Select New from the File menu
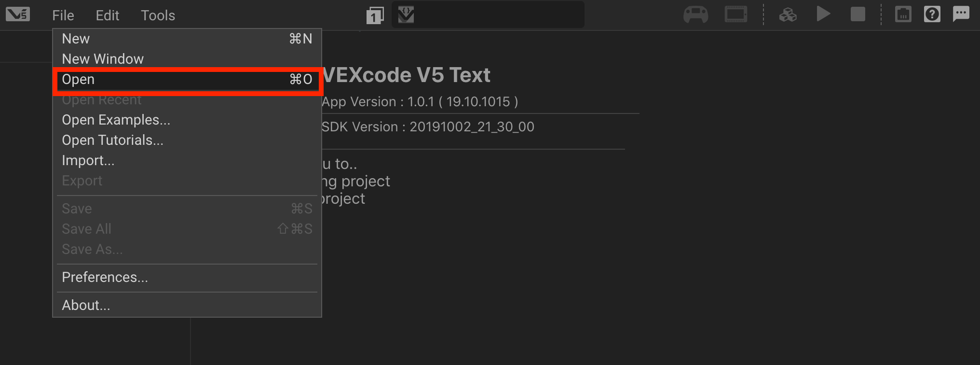The height and width of the screenshot is (365, 980). click(76, 39)
